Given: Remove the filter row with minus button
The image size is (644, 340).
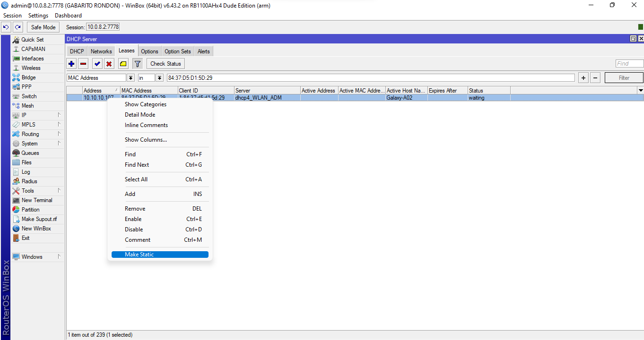Looking at the screenshot, I should [x=596, y=78].
